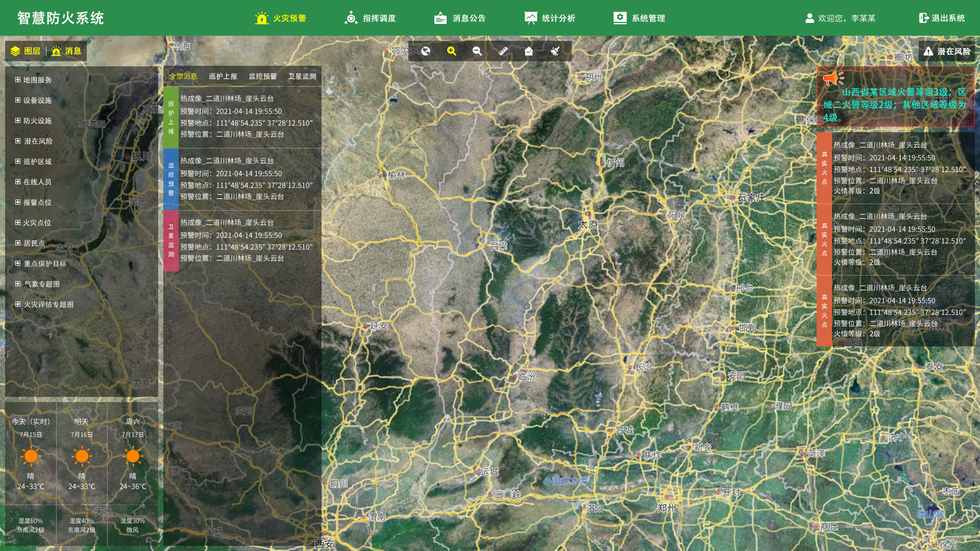
Task: Click the megaphone announcement icon
Action: coord(833,78)
